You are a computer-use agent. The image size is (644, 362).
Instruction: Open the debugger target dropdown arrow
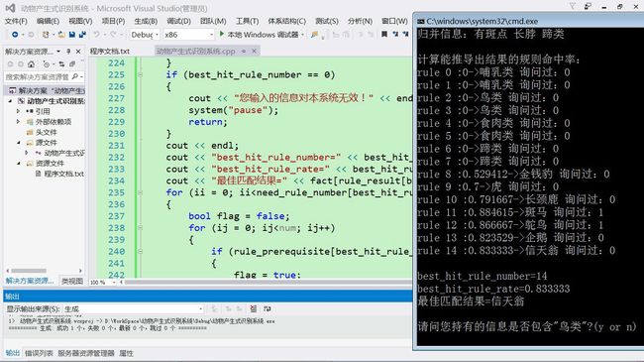(303, 35)
